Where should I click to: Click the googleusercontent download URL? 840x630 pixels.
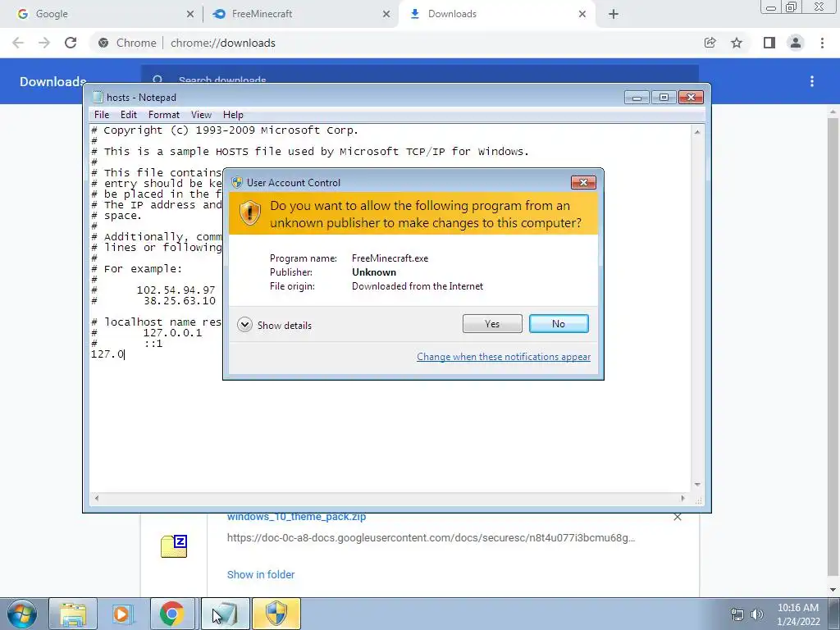pyautogui.click(x=431, y=538)
